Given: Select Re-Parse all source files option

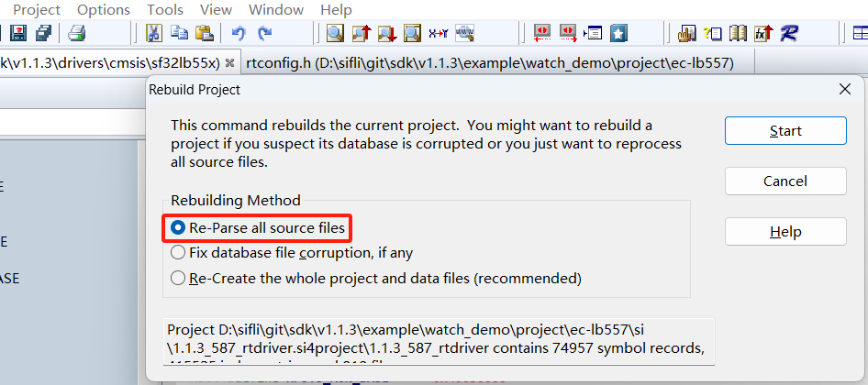Looking at the screenshot, I should (258, 228).
